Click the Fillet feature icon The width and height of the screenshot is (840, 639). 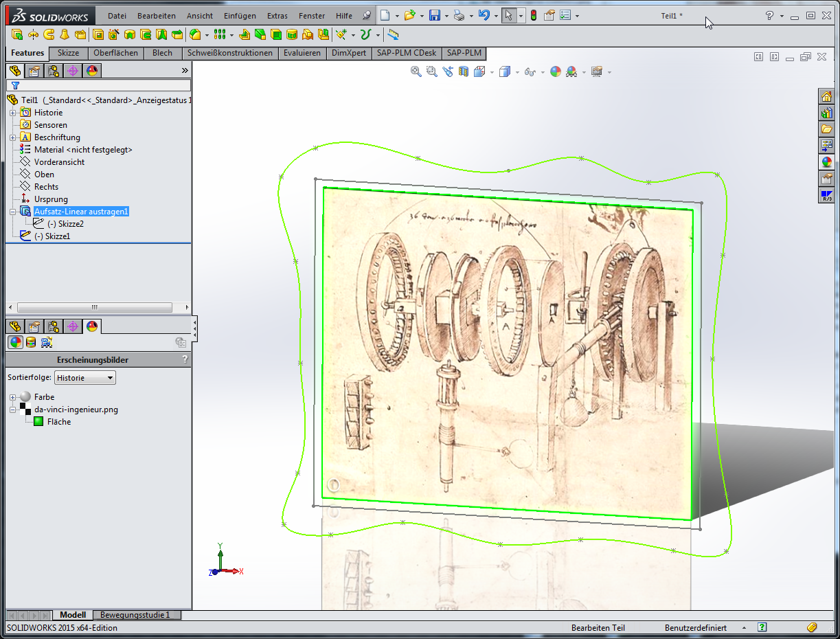pyautogui.click(x=194, y=34)
